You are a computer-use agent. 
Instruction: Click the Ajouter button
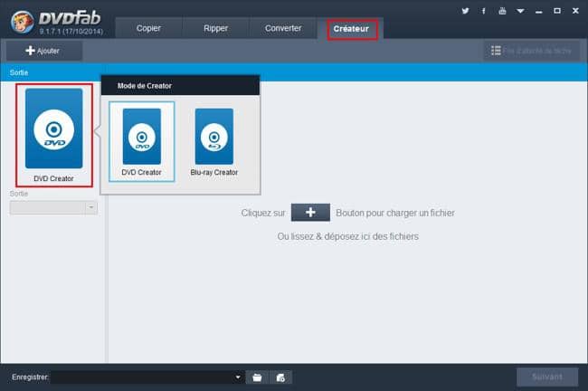coord(43,51)
